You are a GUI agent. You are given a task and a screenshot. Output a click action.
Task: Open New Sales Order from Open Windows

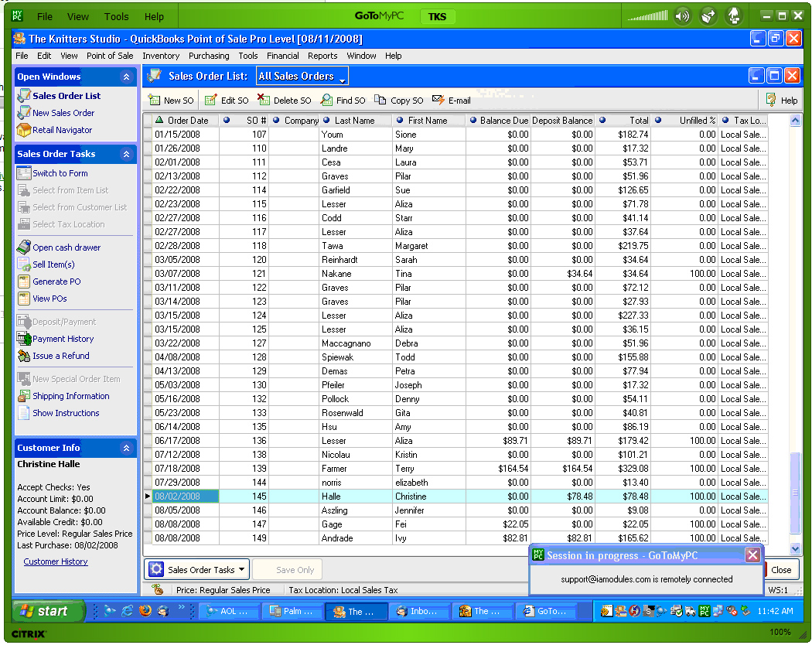click(63, 113)
